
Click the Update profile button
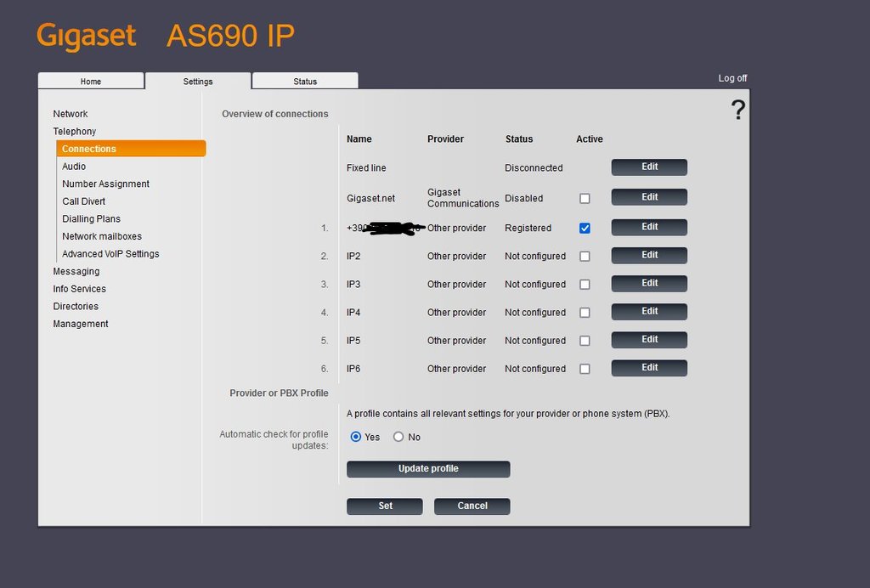click(x=428, y=469)
